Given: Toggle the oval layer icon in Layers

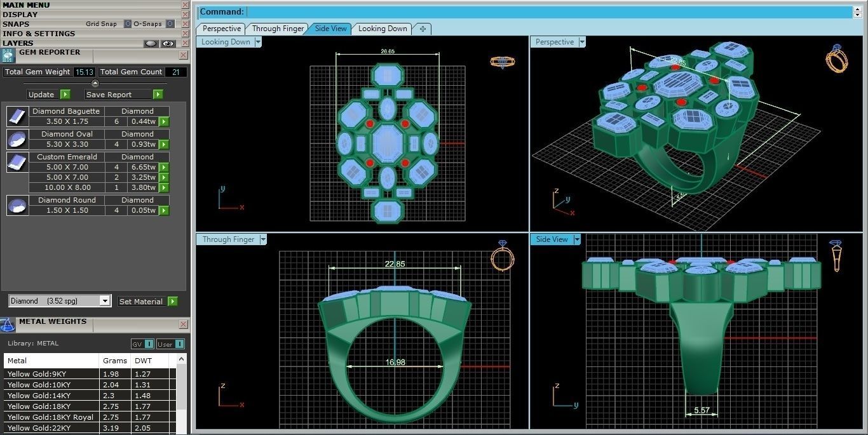Looking at the screenshot, I should (x=151, y=43).
